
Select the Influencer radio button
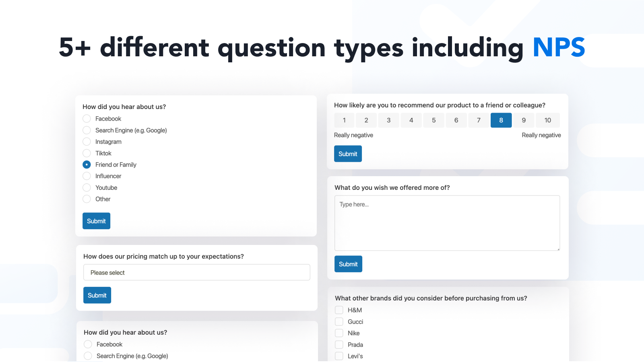click(87, 176)
